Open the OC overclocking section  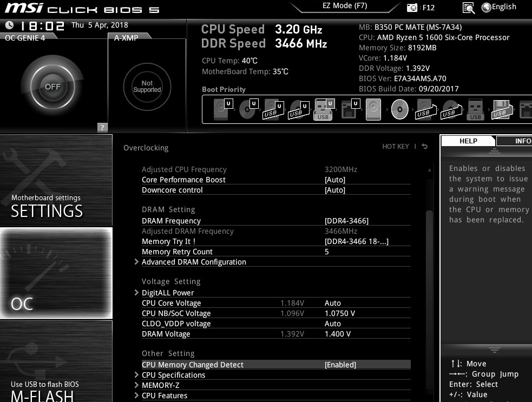56,273
